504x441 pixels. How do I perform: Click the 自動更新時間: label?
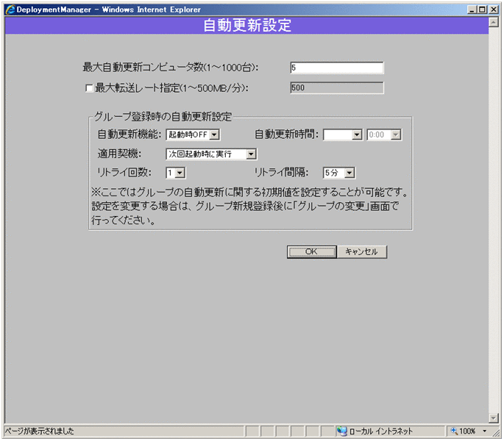click(x=286, y=135)
